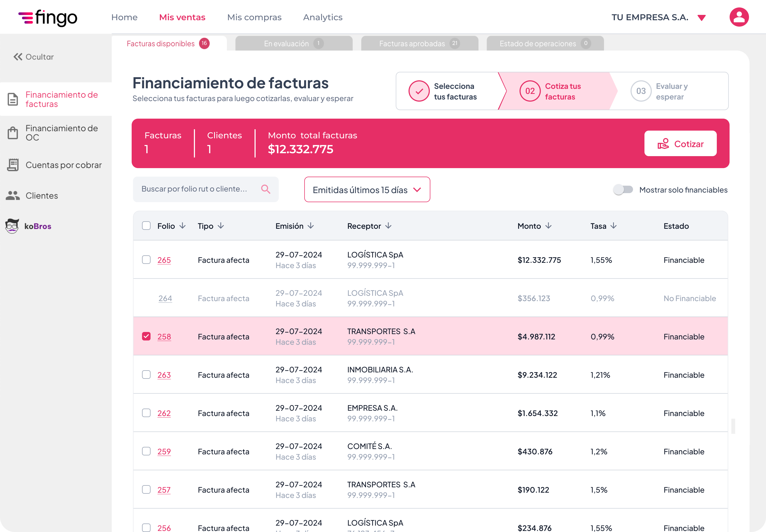Click the koBros mascot icon
This screenshot has width=766, height=532.
(x=12, y=226)
